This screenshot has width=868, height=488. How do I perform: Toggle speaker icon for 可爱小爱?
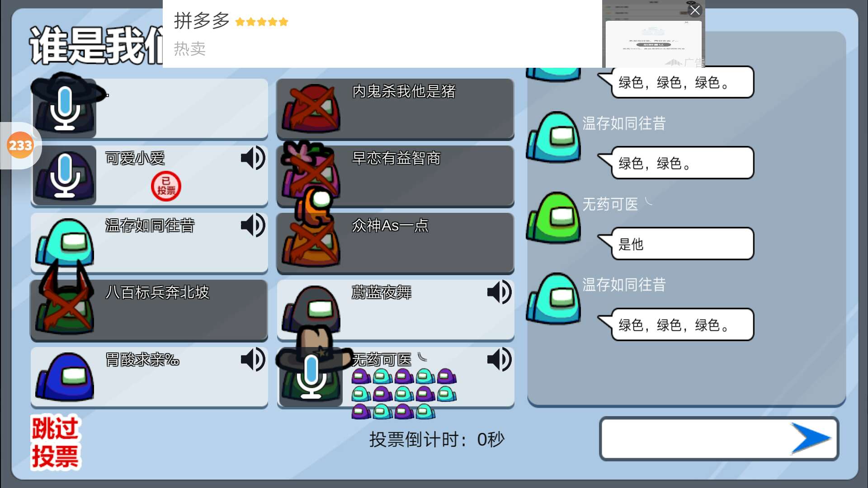point(253,158)
